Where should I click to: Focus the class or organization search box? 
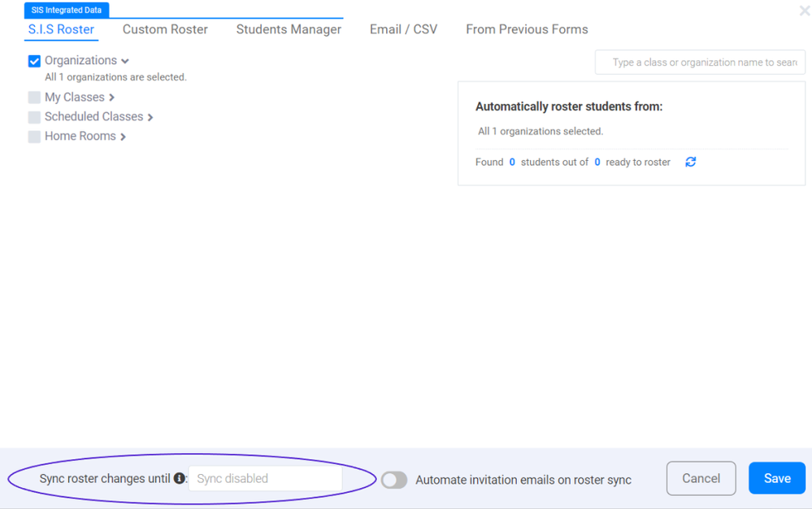703,63
